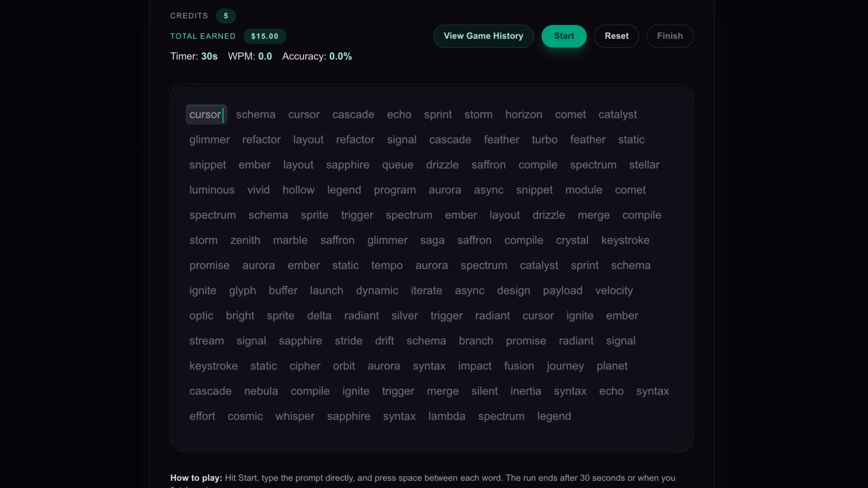Click the WPM 0.0 statistic
The height and width of the screenshot is (488, 868).
[x=250, y=57]
